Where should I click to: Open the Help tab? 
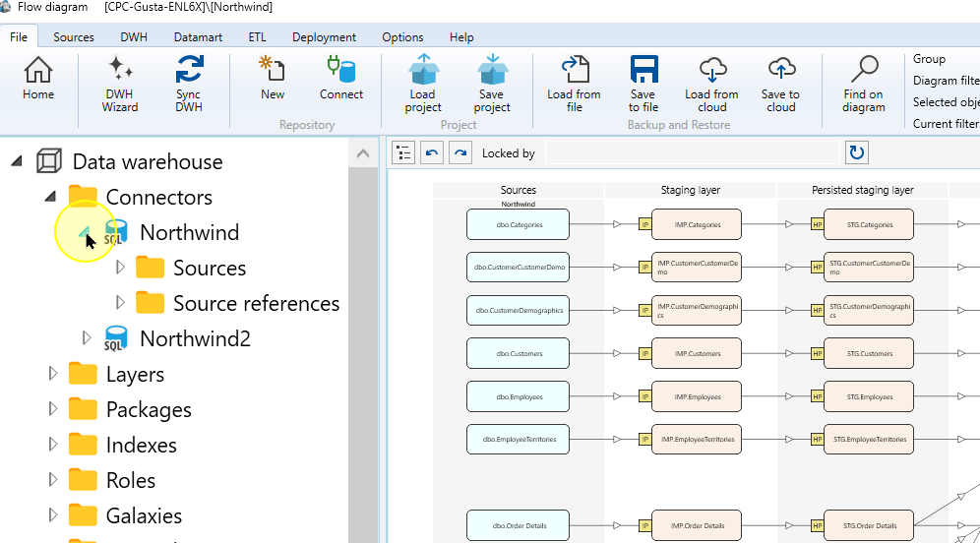[461, 36]
